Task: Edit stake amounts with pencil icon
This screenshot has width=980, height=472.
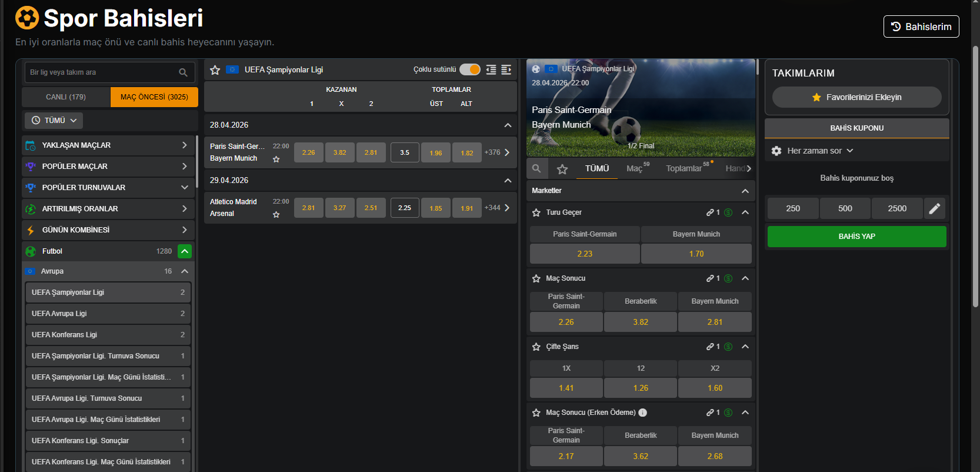Action: pyautogui.click(x=935, y=208)
